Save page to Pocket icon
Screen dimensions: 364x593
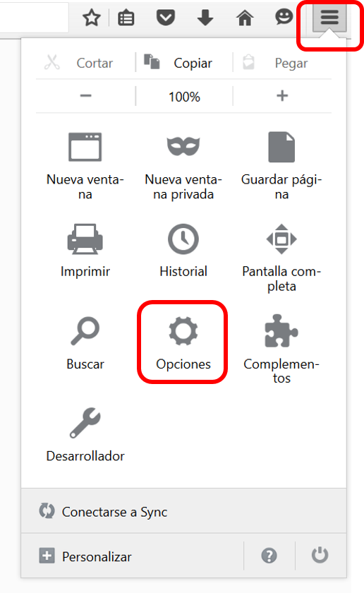166,18
